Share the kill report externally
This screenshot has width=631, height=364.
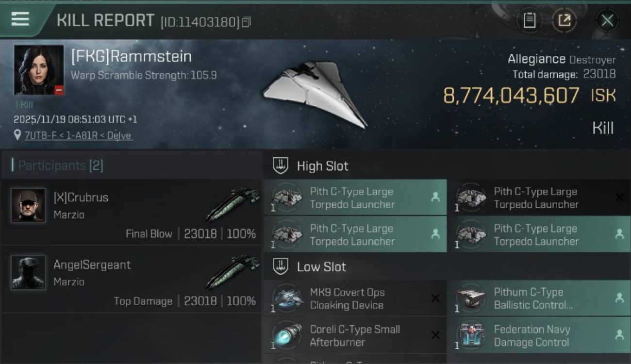[x=564, y=20]
